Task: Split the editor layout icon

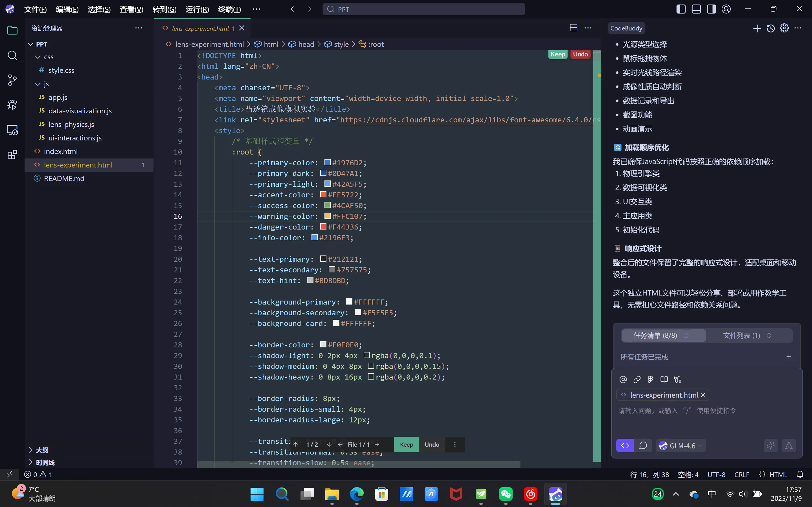Action: pyautogui.click(x=574, y=28)
